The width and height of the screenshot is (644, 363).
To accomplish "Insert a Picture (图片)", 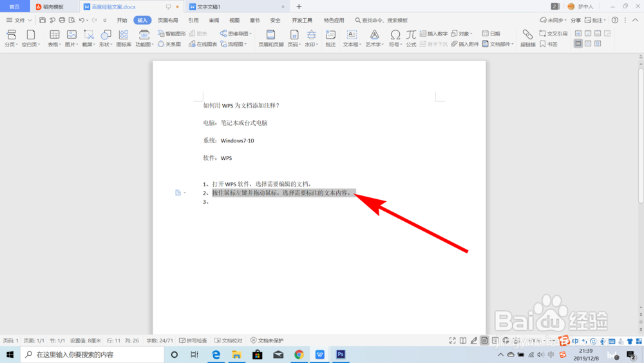I will coord(71,38).
